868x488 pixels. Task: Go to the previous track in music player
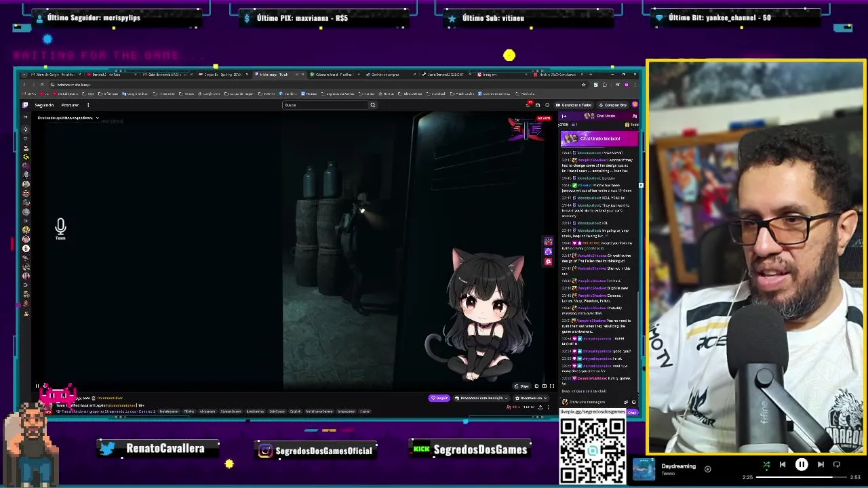783,465
